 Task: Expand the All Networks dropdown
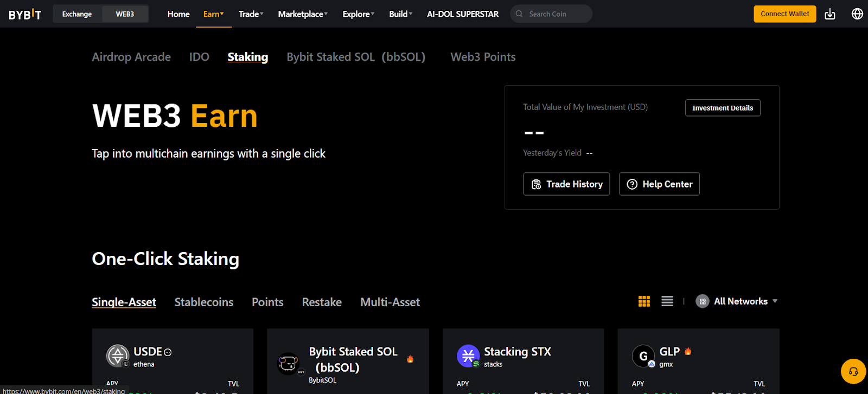point(737,301)
